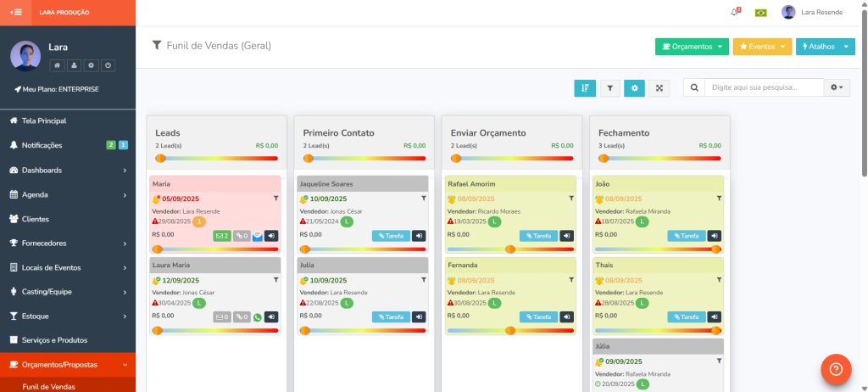
Task: Click Tarefa button on Fernanda's card
Action: coord(538,317)
